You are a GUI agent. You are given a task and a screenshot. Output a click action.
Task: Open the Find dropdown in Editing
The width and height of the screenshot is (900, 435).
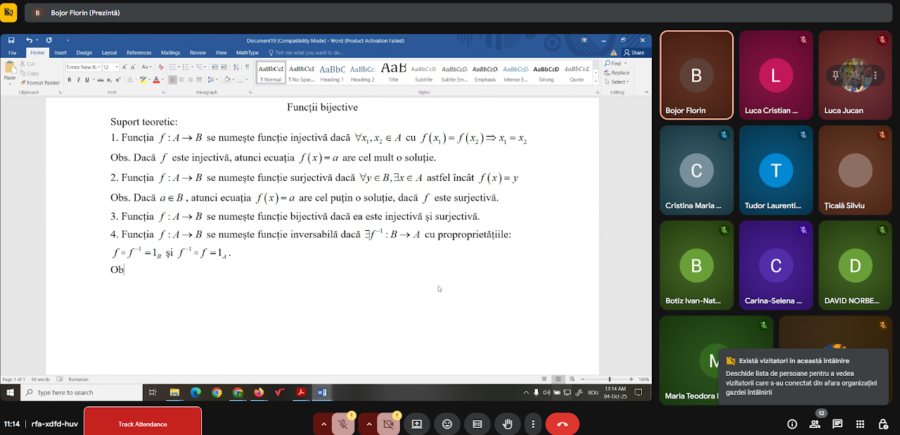(625, 63)
